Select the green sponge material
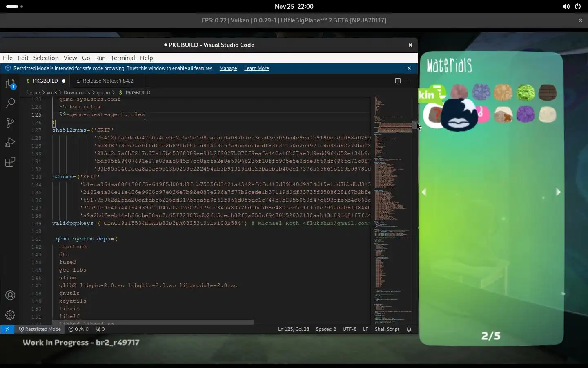The height and width of the screenshot is (368, 588). [x=526, y=92]
